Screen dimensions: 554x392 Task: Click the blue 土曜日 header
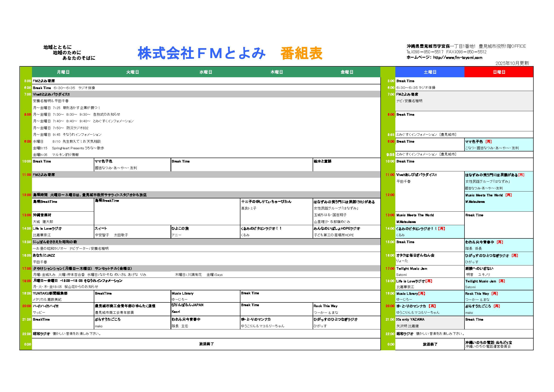click(x=430, y=72)
